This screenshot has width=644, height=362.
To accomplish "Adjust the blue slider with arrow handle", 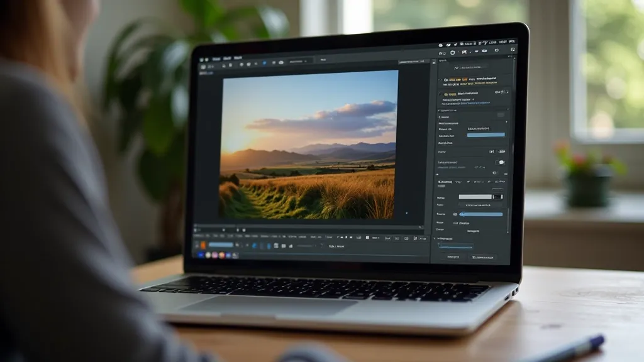I will click(x=481, y=214).
